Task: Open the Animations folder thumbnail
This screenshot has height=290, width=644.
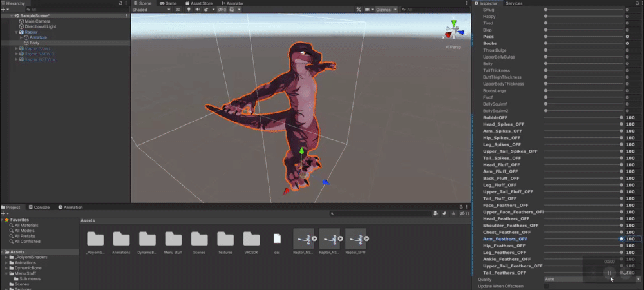Action: [121, 239]
